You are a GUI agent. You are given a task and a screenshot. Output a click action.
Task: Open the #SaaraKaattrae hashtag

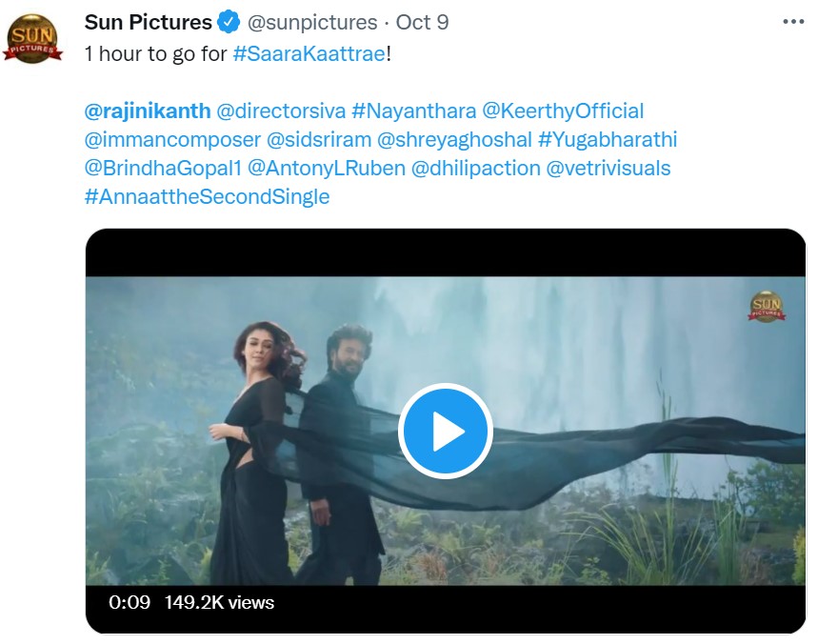point(309,53)
